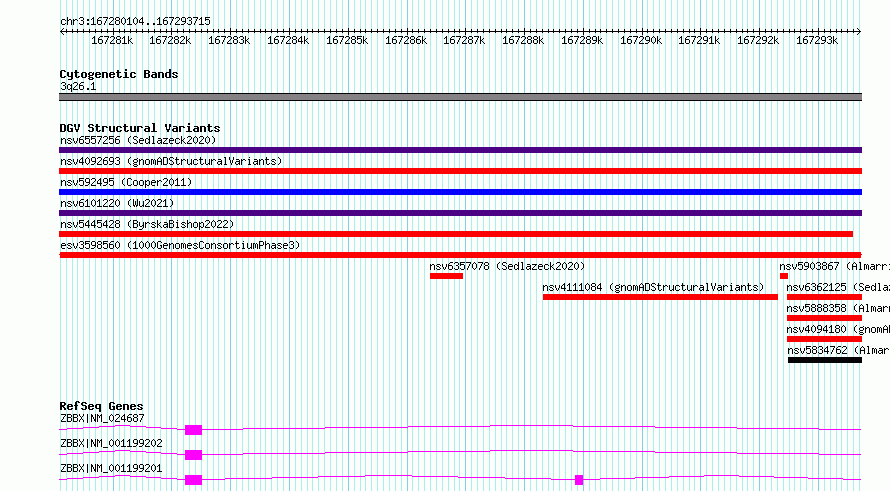Click the red bar under nsv4094180

pyautogui.click(x=824, y=339)
